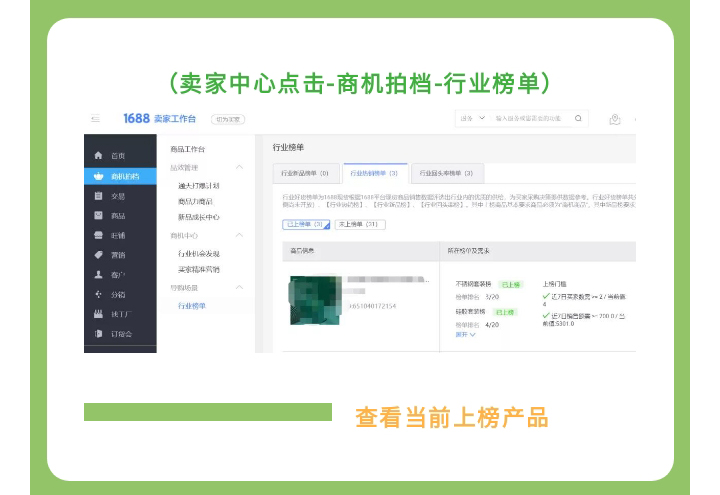Click the hamburger menu collapse icon
Image resolution: width=720 pixels, height=495 pixels.
(94, 118)
